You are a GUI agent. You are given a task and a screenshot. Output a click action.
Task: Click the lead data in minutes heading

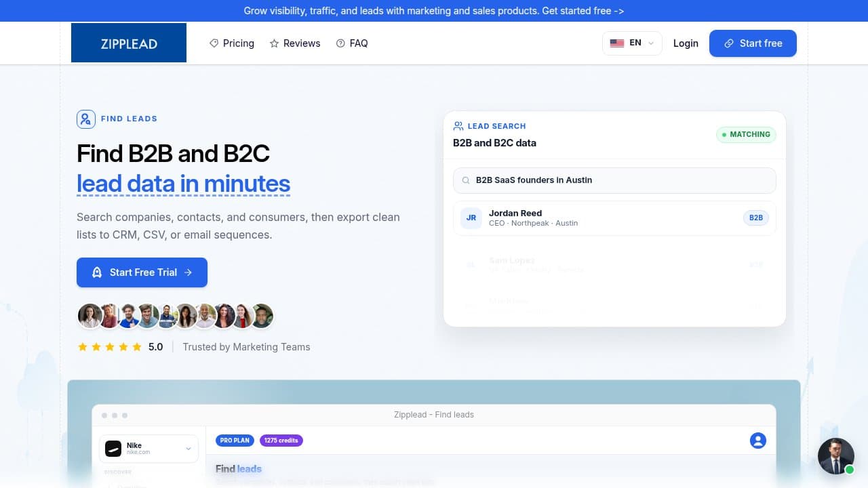(183, 184)
